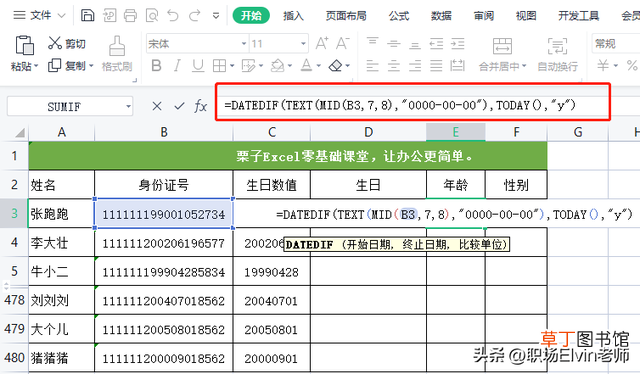Click the decrease indent icon
The height and width of the screenshot is (374, 640).
click(x=436, y=43)
